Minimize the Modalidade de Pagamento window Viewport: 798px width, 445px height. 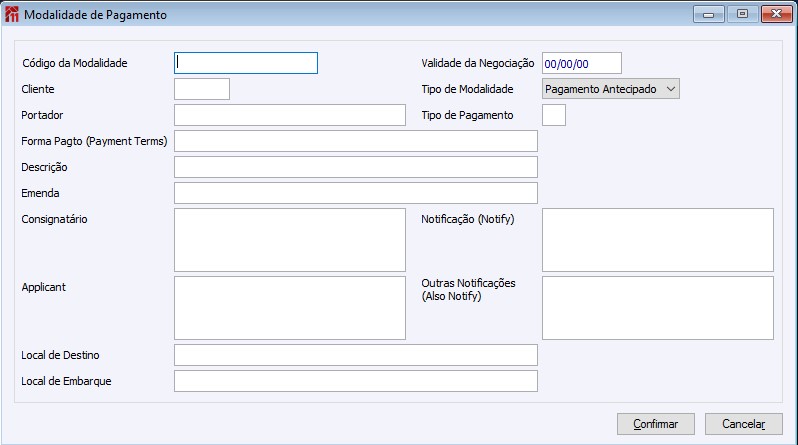click(x=708, y=14)
